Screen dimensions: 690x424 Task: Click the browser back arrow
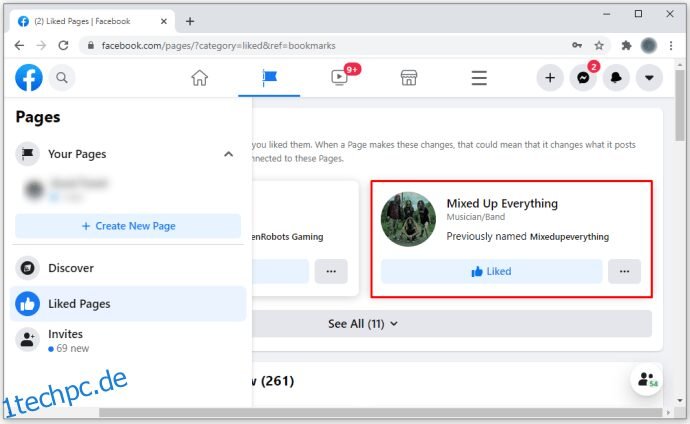point(19,45)
